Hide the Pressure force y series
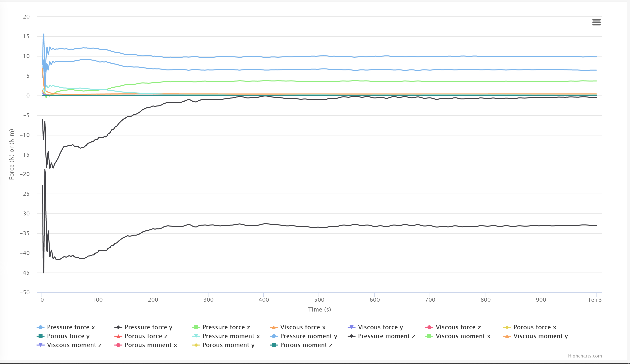This screenshot has width=630, height=364. click(148, 327)
